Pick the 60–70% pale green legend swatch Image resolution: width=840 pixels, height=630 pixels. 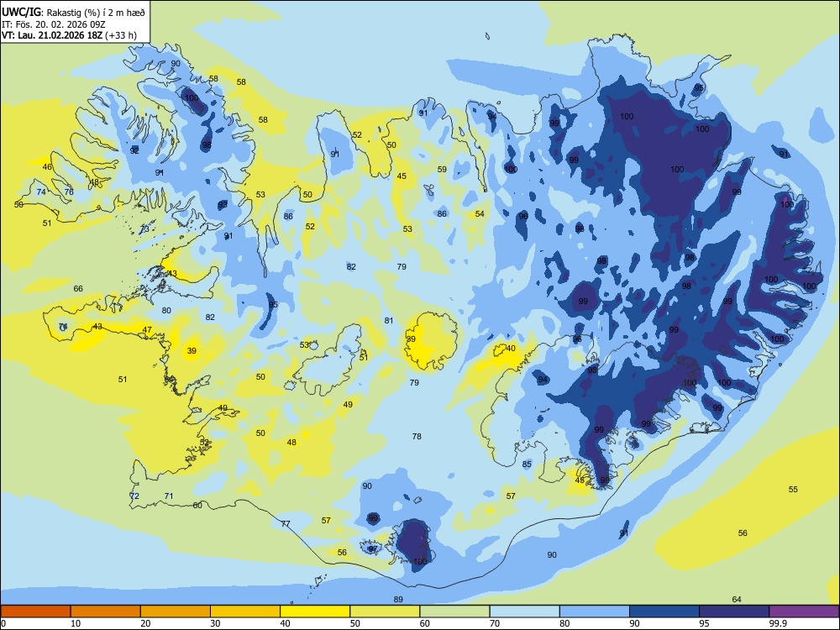tap(454, 612)
